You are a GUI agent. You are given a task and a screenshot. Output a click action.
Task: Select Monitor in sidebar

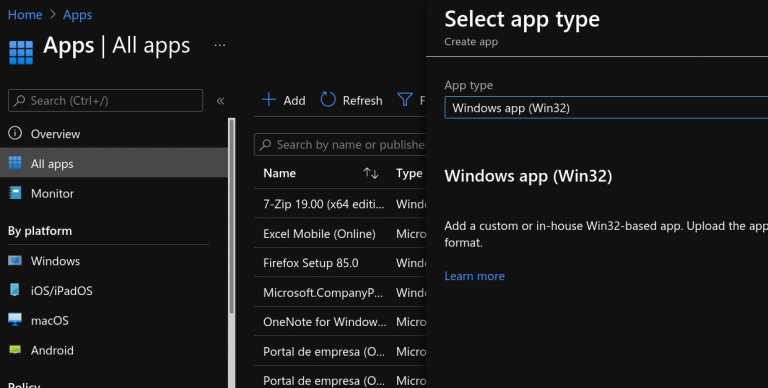click(x=114, y=194)
